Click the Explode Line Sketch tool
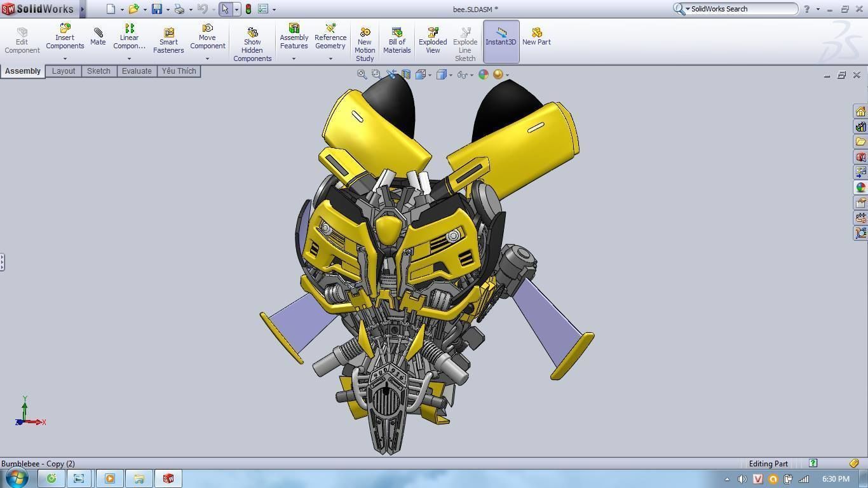The height and width of the screenshot is (488, 868). tap(465, 44)
